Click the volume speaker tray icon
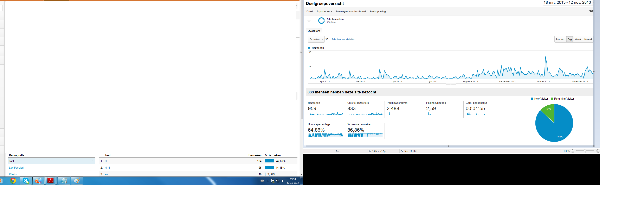644x217 pixels. [283, 181]
